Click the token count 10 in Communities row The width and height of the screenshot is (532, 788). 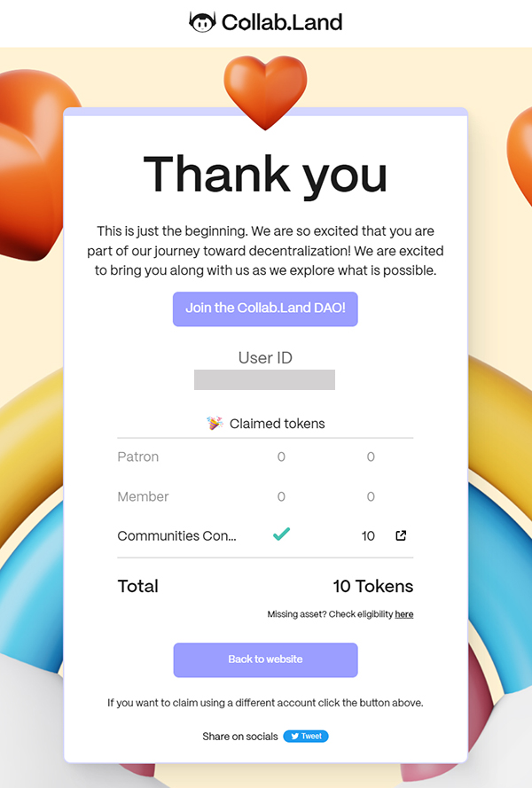pyautogui.click(x=368, y=536)
